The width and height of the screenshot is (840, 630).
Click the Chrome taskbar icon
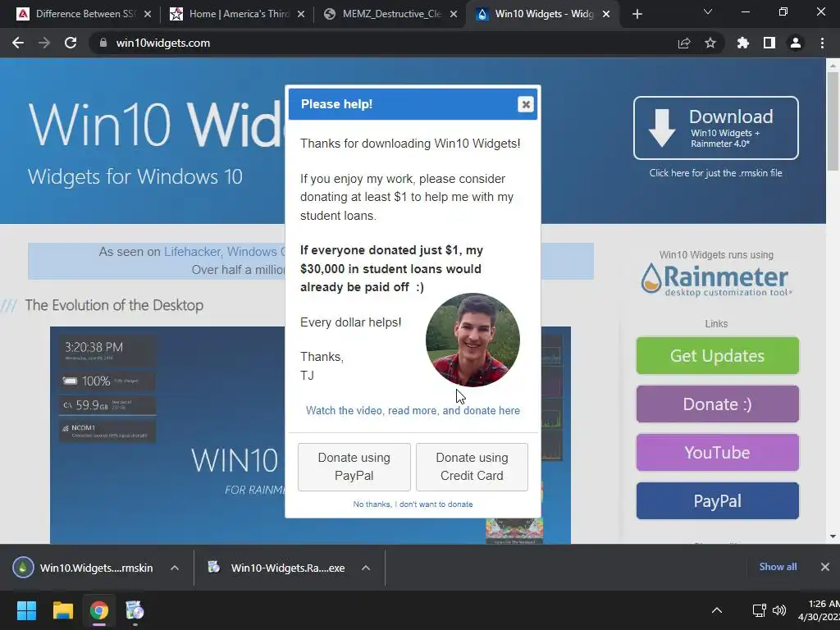click(x=99, y=610)
